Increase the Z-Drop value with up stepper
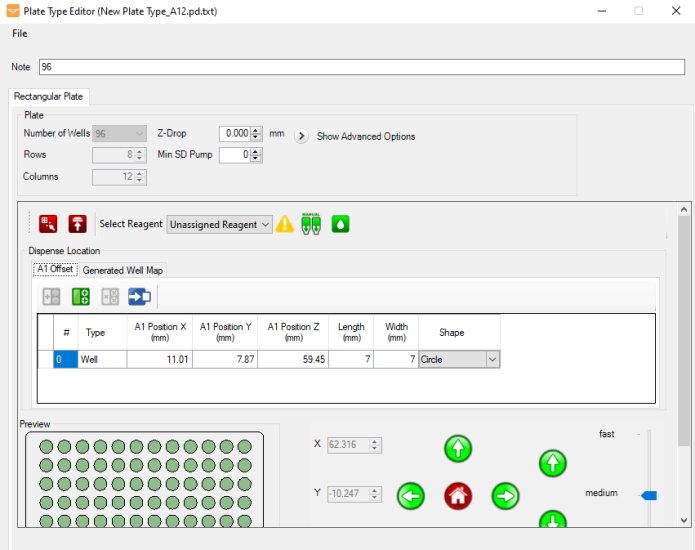The width and height of the screenshot is (695, 550). click(257, 130)
